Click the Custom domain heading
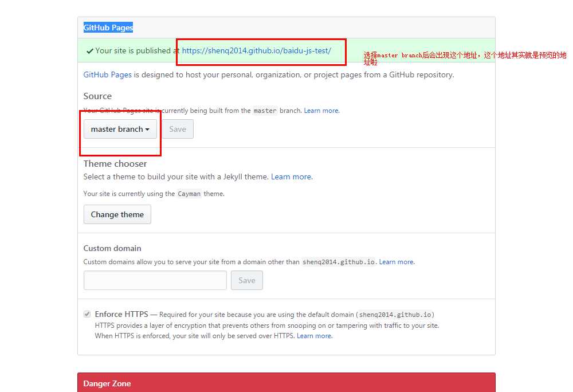Viewport: 573px width, 392px height. (112, 248)
